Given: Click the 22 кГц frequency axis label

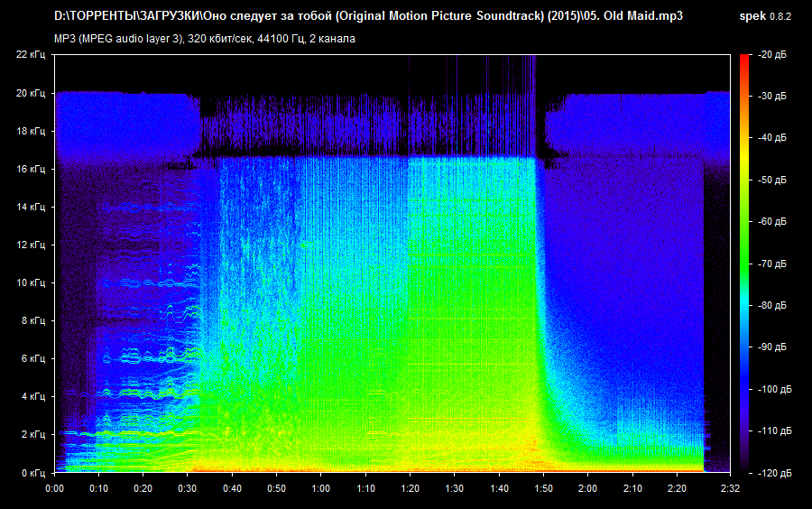Looking at the screenshot, I should [x=31, y=55].
